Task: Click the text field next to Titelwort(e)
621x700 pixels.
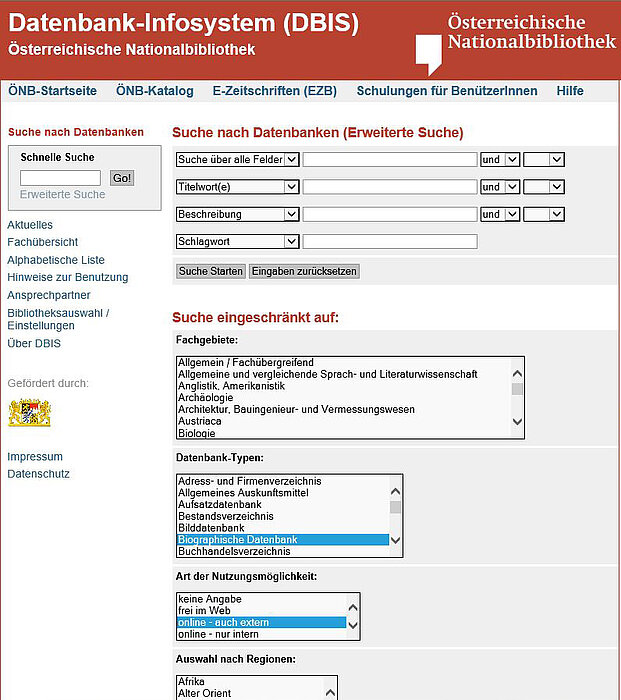Action: click(390, 187)
